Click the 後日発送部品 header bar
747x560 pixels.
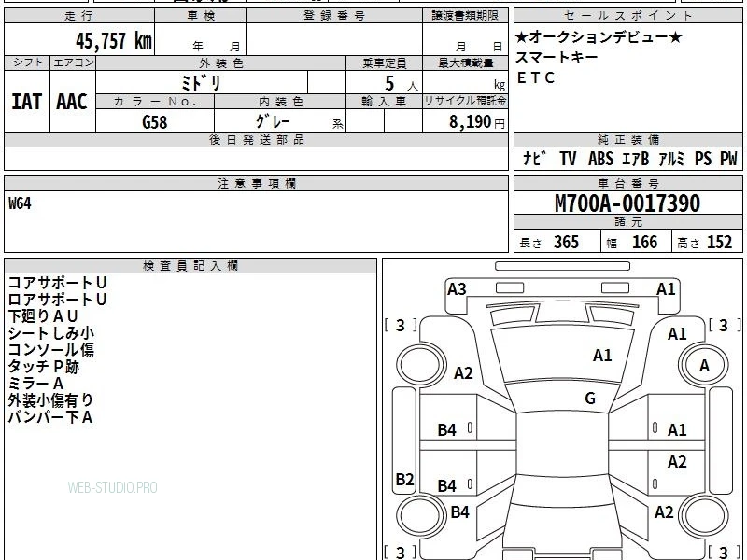pyautogui.click(x=256, y=139)
